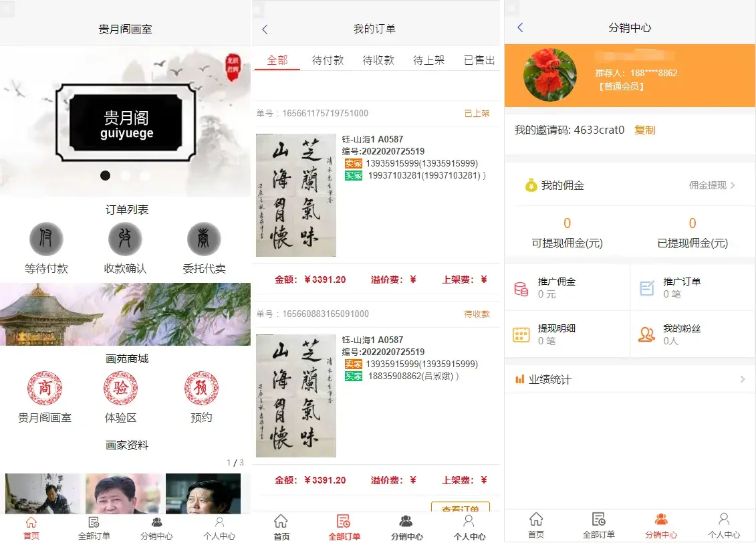Open first artist photo in 画家资料

point(43,494)
